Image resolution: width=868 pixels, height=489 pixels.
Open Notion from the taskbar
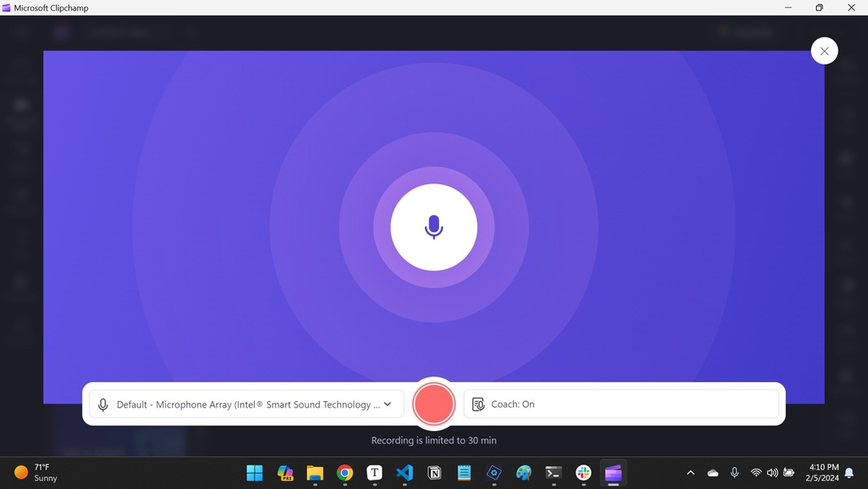(434, 473)
